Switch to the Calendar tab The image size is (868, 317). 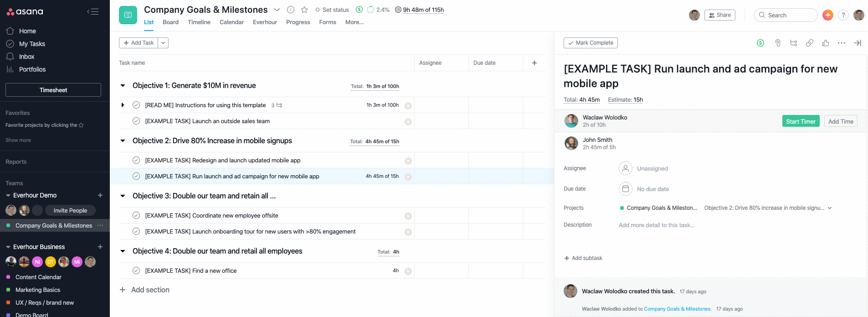[231, 22]
